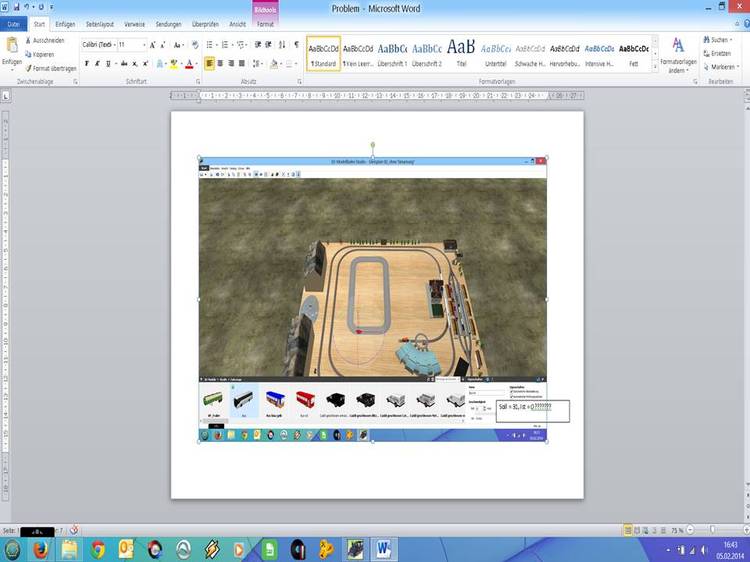
Task: Insert bullet list
Action: pyautogui.click(x=210, y=45)
